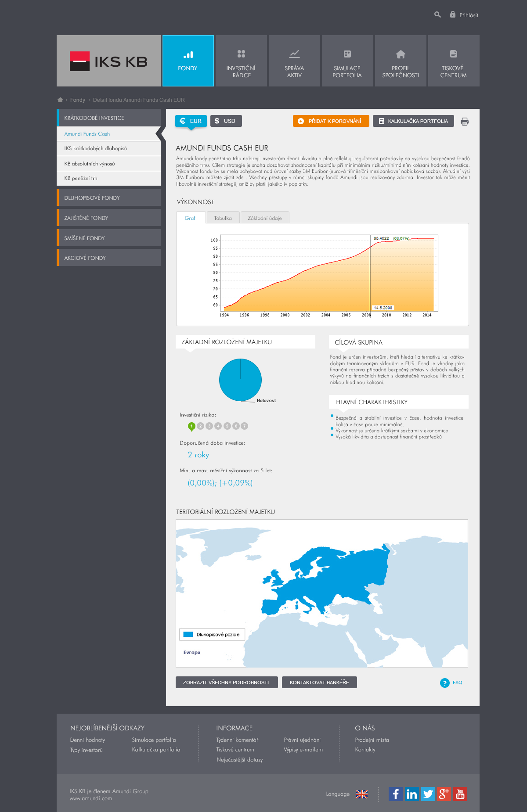Open Správa aktiv menu tile
Viewport: 527px width, 812px height.
(x=294, y=61)
